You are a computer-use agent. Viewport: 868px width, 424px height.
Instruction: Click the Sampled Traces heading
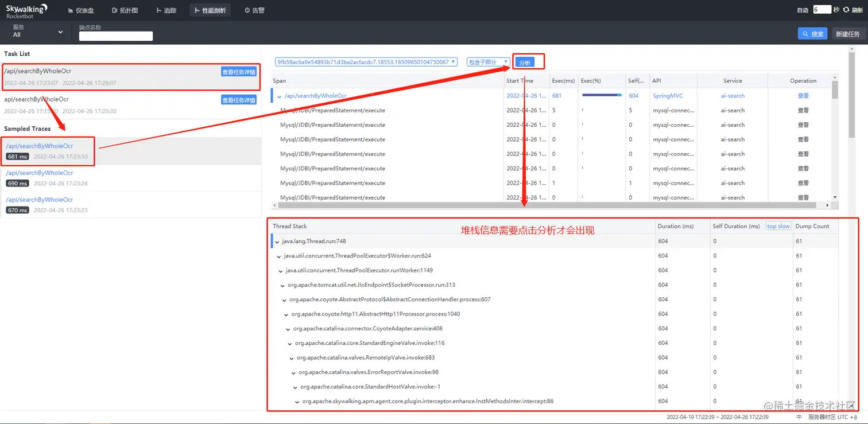tap(28, 129)
